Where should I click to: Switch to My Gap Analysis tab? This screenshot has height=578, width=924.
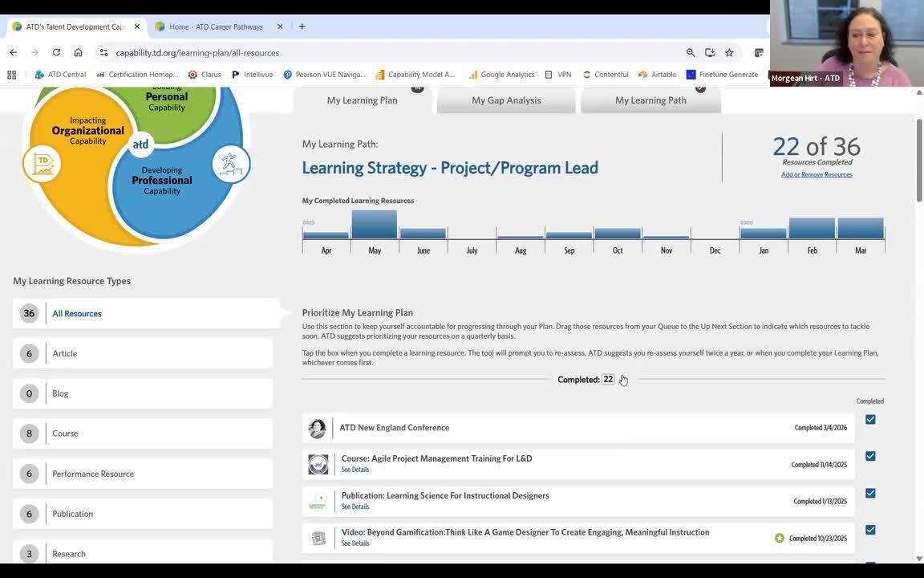click(x=506, y=100)
